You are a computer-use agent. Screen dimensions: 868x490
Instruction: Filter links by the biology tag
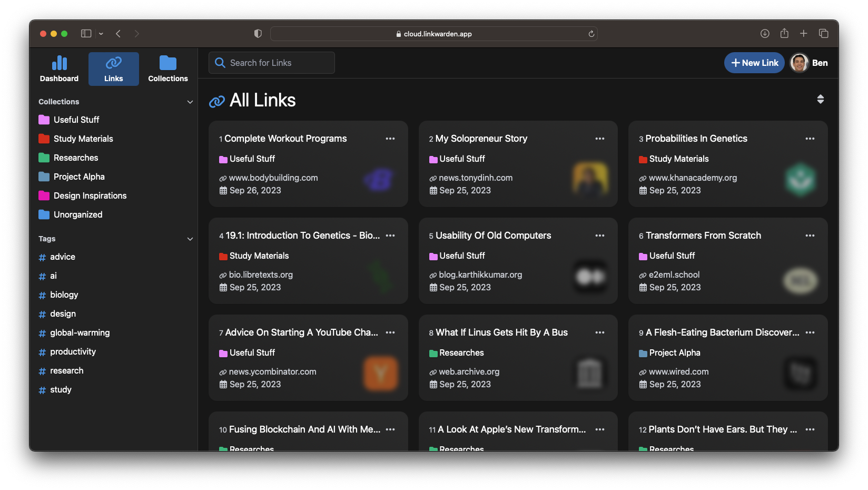click(64, 295)
